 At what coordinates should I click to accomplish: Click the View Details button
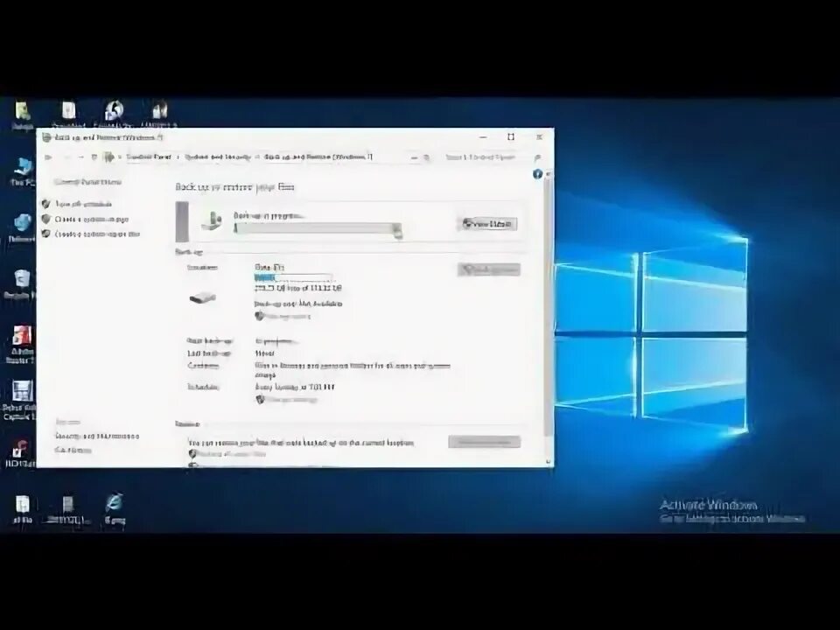[x=490, y=223]
